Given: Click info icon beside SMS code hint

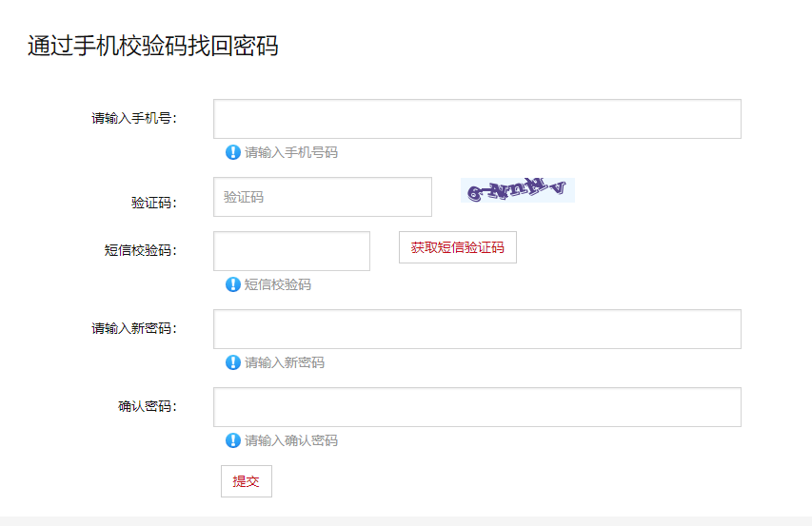Looking at the screenshot, I should 233,284.
